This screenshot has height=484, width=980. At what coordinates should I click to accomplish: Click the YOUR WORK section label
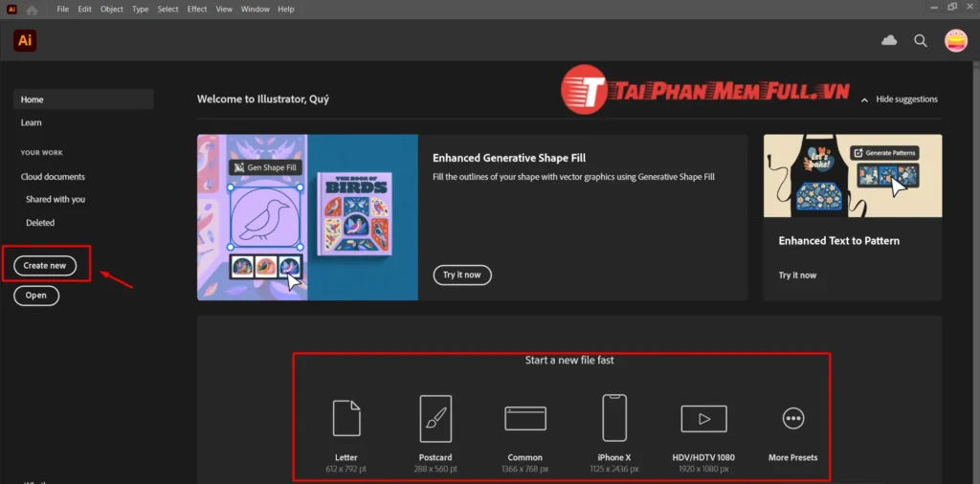pos(42,152)
